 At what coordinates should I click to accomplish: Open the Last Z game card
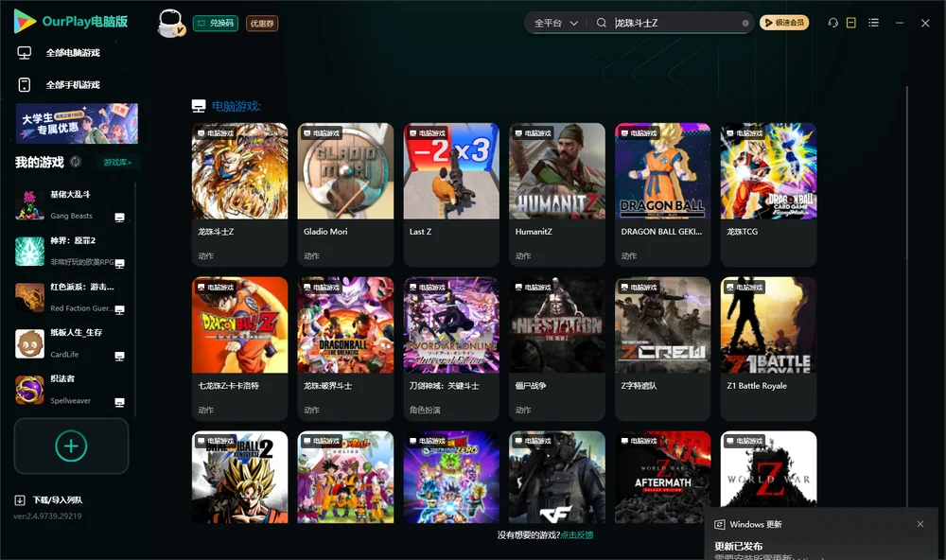(x=451, y=194)
